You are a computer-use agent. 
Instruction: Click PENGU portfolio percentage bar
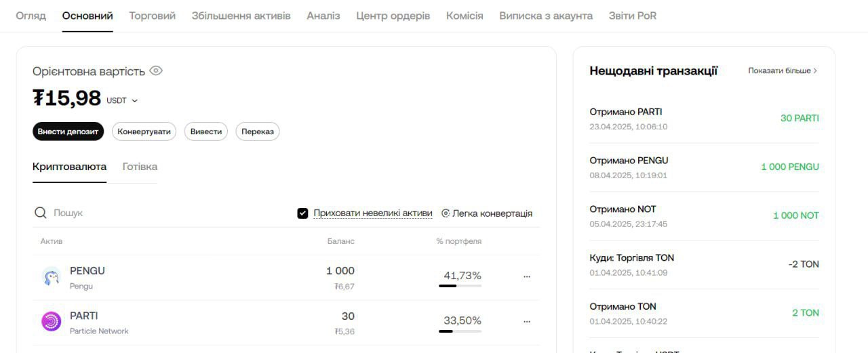click(460, 286)
